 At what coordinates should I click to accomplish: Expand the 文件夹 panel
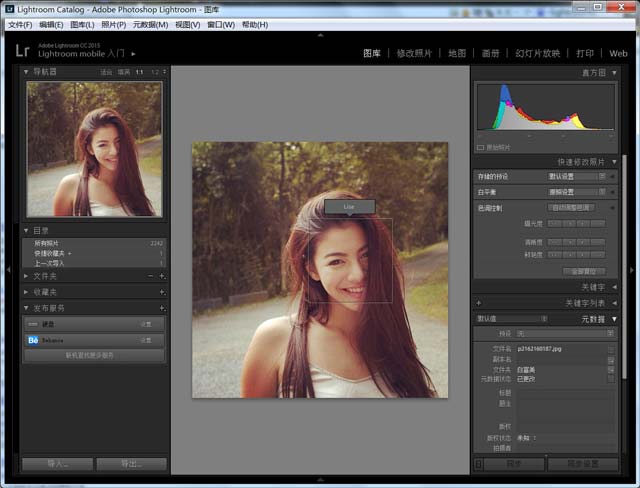point(26,276)
